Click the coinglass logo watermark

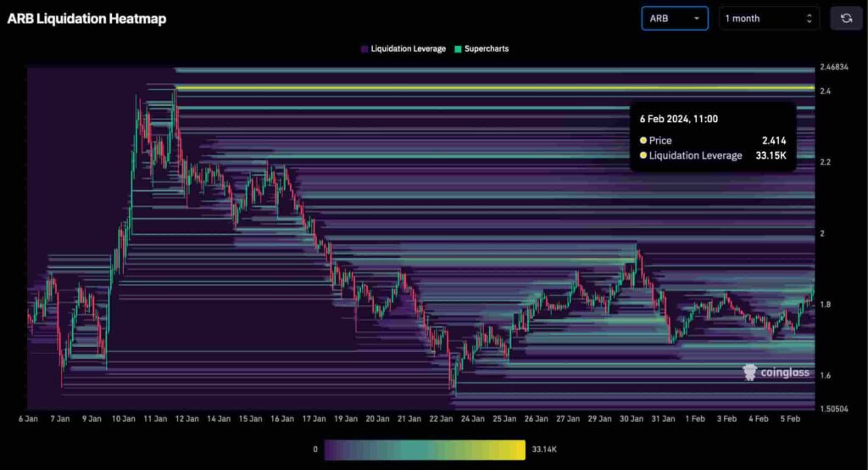776,372
